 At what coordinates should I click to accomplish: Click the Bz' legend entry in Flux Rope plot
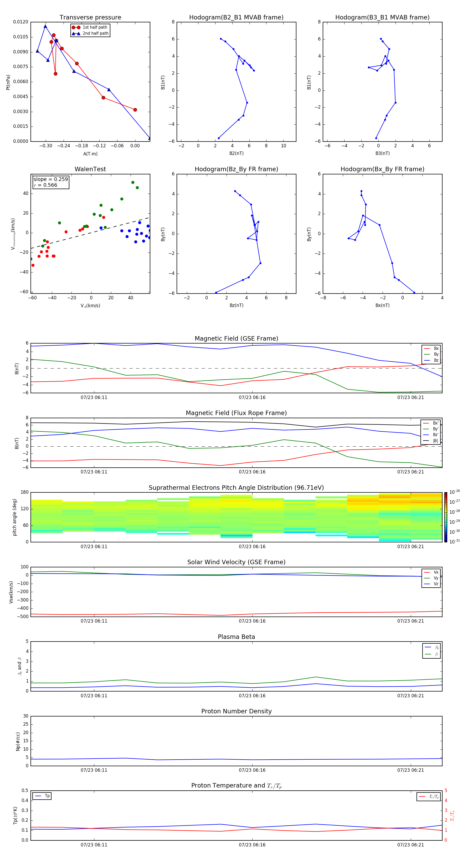[x=431, y=435]
